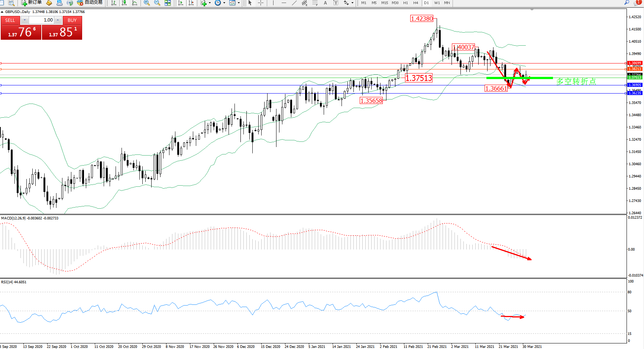The width and height of the screenshot is (644, 349).
Task: Toggle AutoTrading (自动交易) button
Action: click(x=90, y=3)
